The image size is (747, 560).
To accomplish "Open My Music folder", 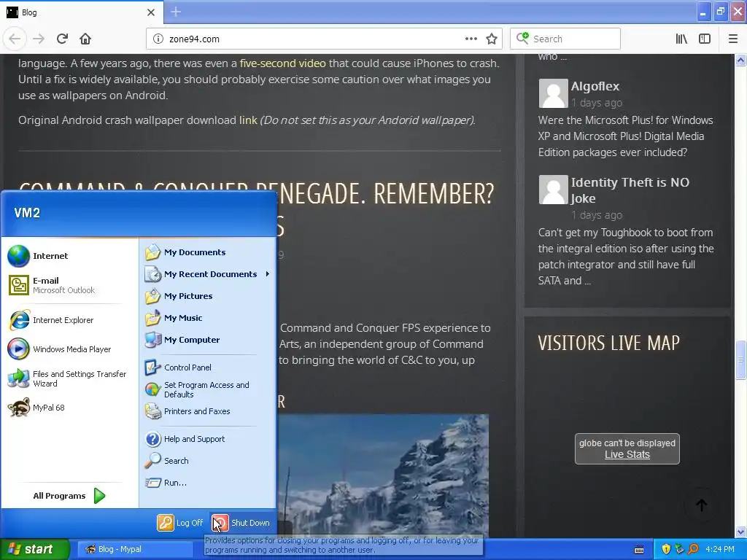I will (x=208, y=318).
